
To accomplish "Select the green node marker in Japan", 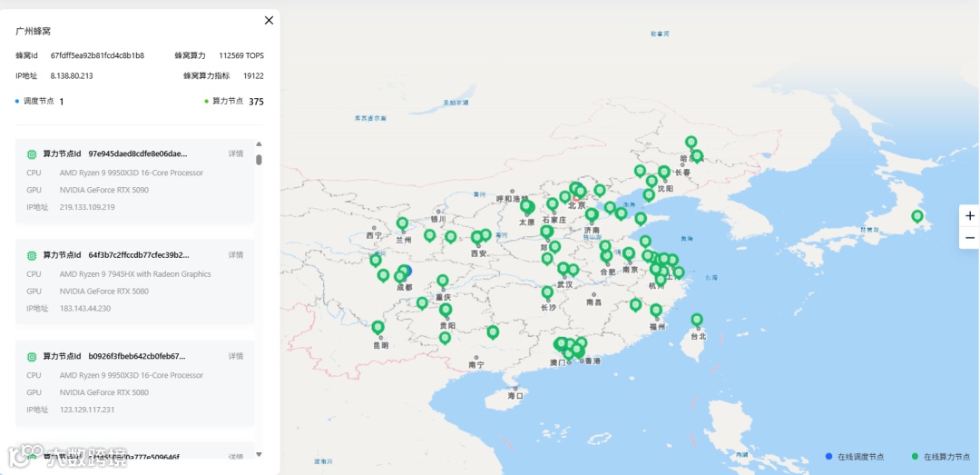I will point(916,216).
